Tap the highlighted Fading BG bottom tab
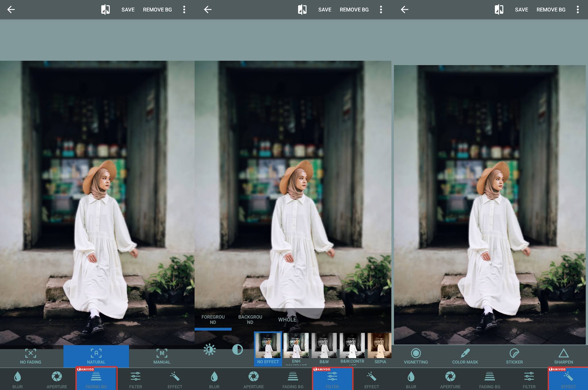 [x=96, y=379]
